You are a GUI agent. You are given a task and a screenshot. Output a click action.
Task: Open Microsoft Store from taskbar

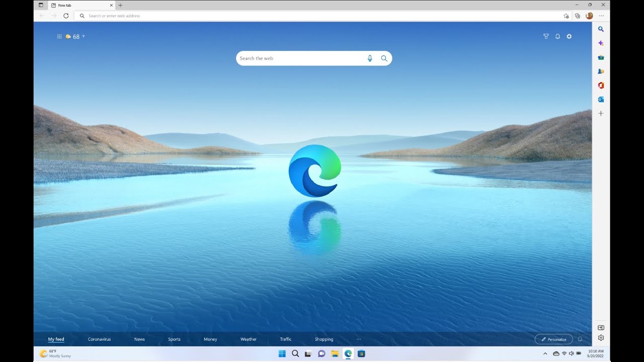[361, 353]
